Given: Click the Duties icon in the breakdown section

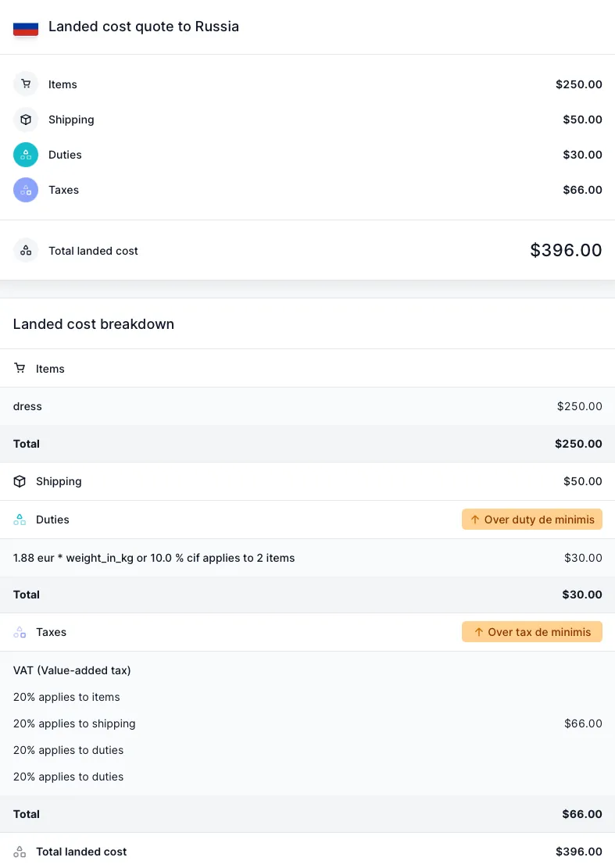Looking at the screenshot, I should 20,519.
